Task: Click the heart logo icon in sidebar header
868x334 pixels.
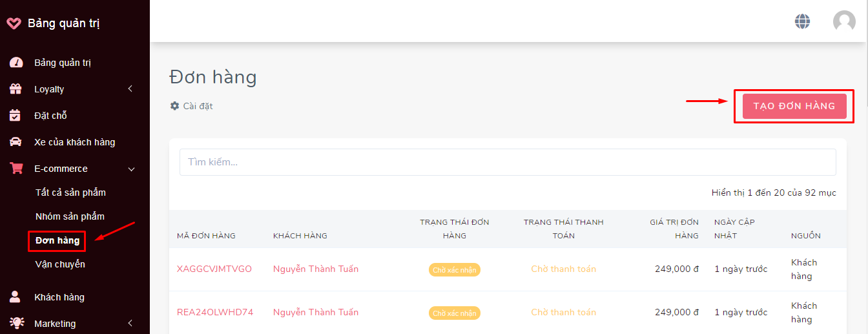Action: (x=14, y=23)
